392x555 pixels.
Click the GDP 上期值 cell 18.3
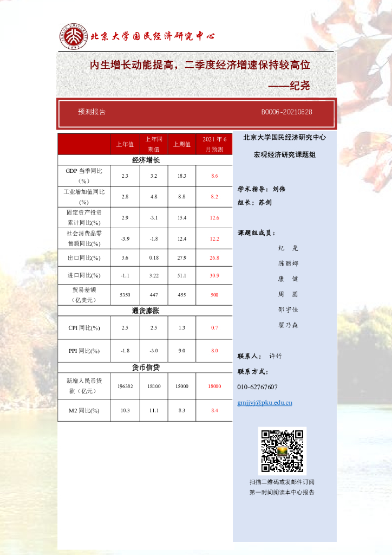[x=182, y=176]
